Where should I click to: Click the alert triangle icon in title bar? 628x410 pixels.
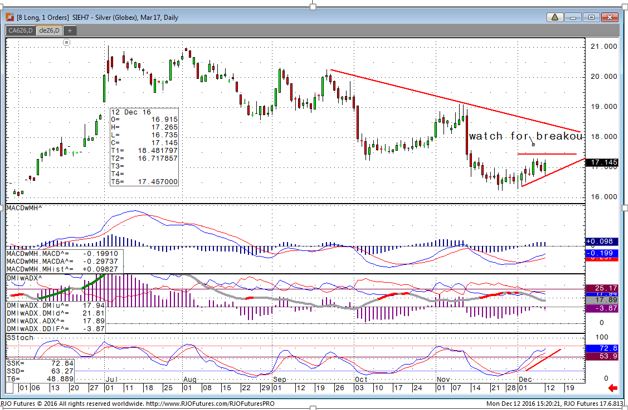(x=555, y=17)
